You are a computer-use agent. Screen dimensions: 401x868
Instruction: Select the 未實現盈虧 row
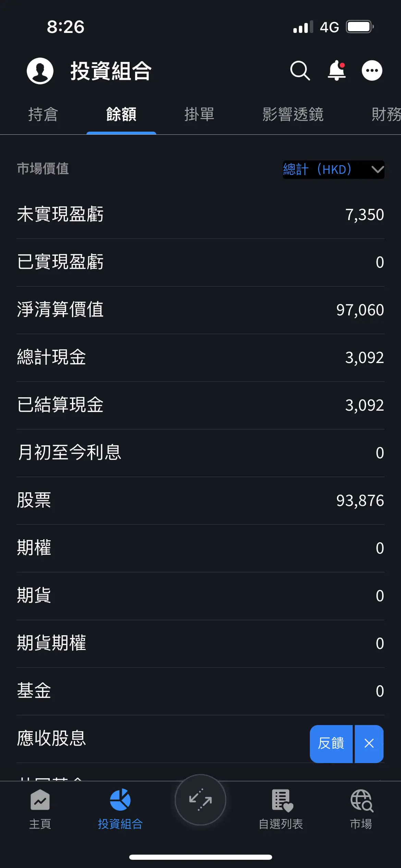[x=200, y=215]
